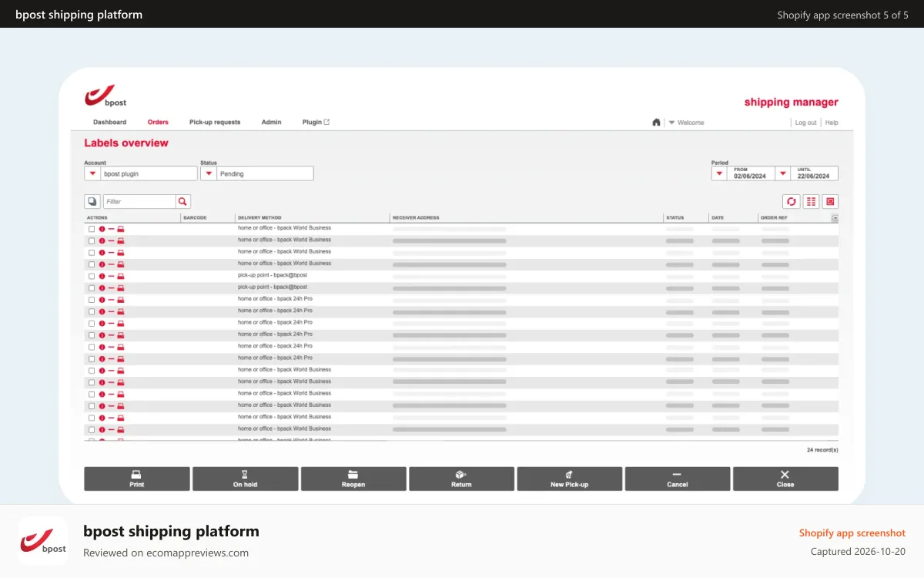
Task: Click the Receiver Address column header
Action: 416,218
